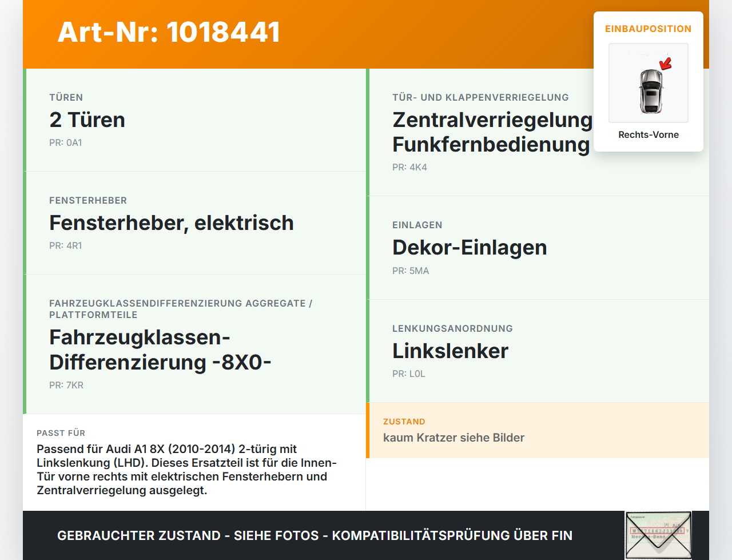This screenshot has width=732, height=560.
Task: Click the EINBAUPOSITION label
Action: coord(649,29)
